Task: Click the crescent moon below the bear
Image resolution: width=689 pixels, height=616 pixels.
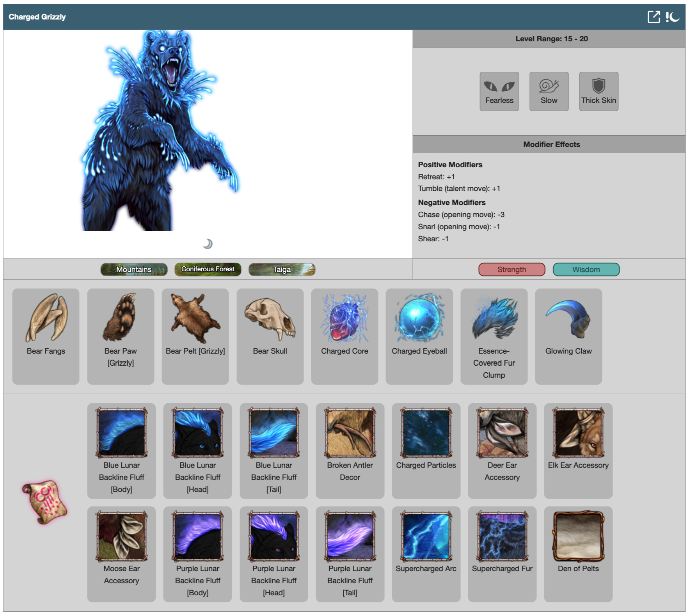Action: point(208,244)
